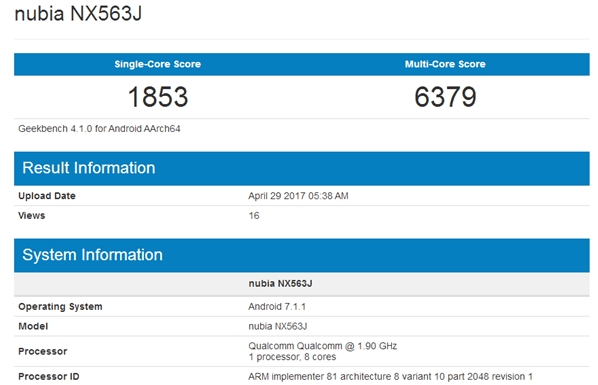Image resolution: width=598 pixels, height=385 pixels.
Task: Click the Model value 'nubia NX563J'
Action: (x=278, y=326)
